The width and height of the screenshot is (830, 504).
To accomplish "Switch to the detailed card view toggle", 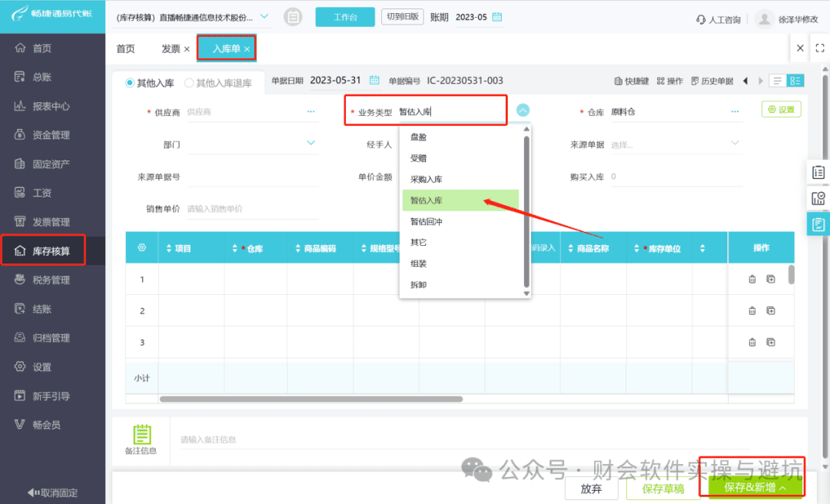I will tap(795, 81).
